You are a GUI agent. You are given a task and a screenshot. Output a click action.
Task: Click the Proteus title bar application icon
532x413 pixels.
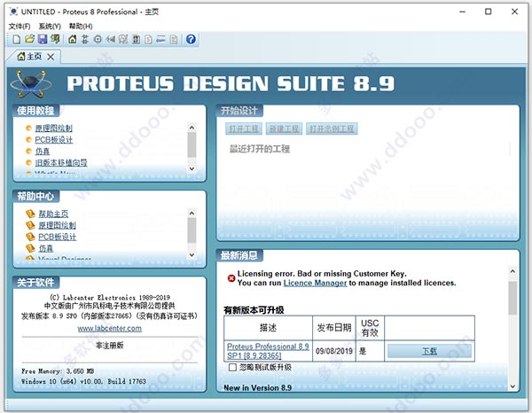[x=13, y=12]
